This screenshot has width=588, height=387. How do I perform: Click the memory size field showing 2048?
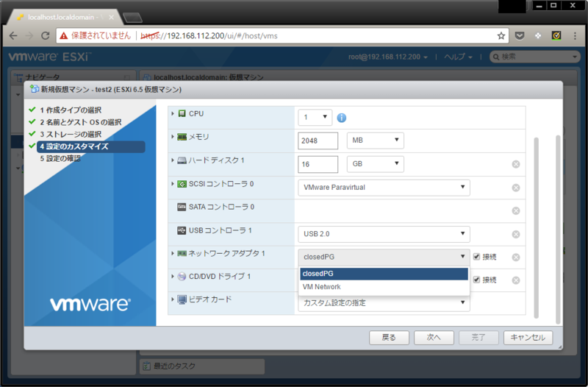[318, 141]
